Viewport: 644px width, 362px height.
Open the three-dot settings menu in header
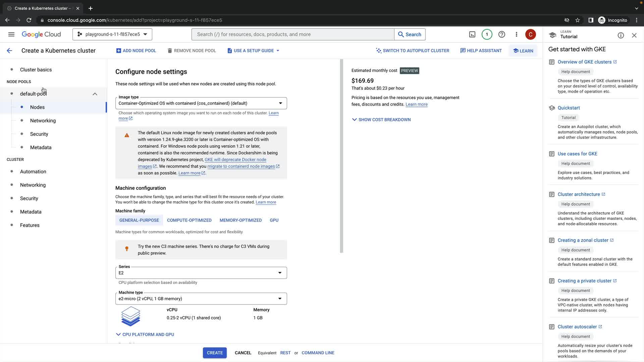[516, 34]
